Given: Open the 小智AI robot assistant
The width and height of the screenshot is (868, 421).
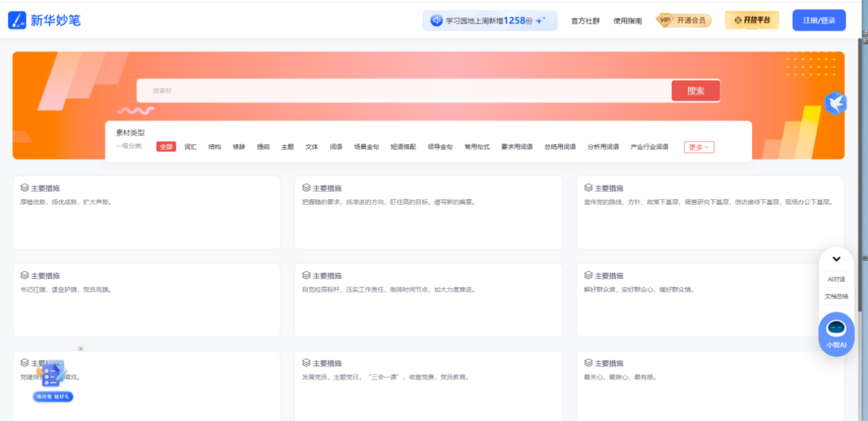Looking at the screenshot, I should (836, 332).
